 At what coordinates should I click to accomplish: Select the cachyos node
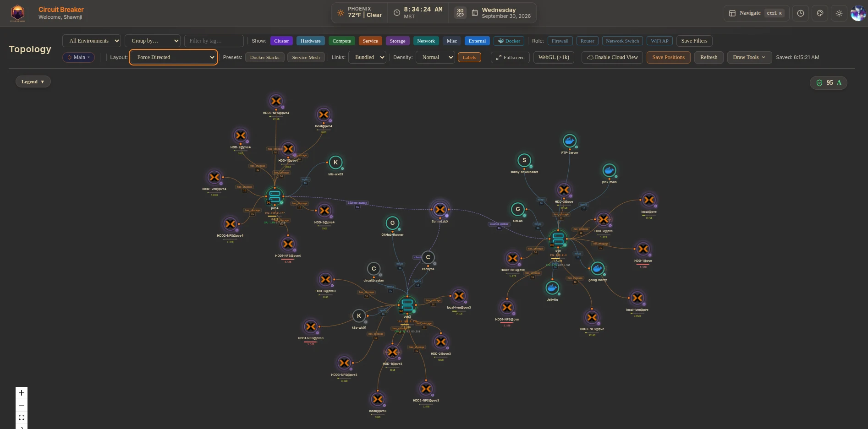[428, 257]
